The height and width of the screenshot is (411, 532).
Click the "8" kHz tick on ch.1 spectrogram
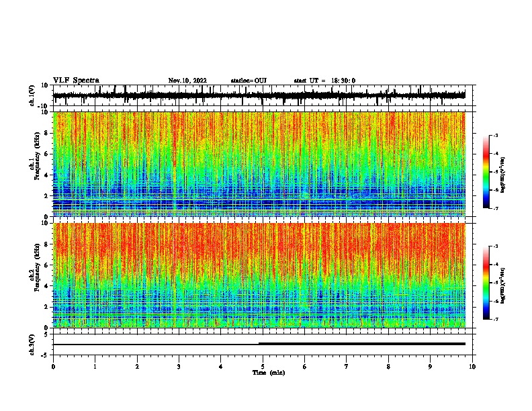pos(46,133)
